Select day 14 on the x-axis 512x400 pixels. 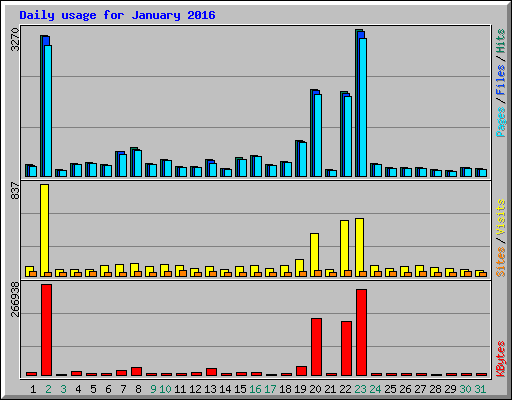[225, 389]
